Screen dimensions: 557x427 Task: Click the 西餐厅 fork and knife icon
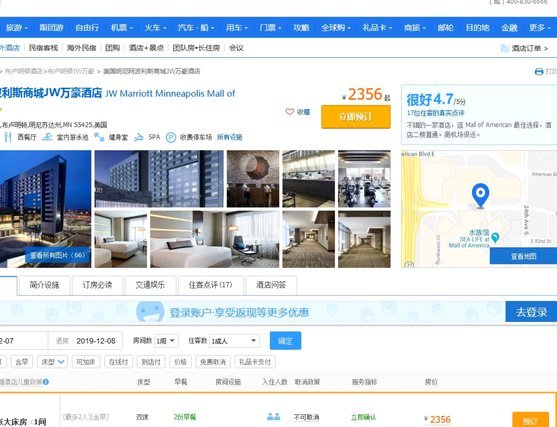pyautogui.click(x=9, y=137)
